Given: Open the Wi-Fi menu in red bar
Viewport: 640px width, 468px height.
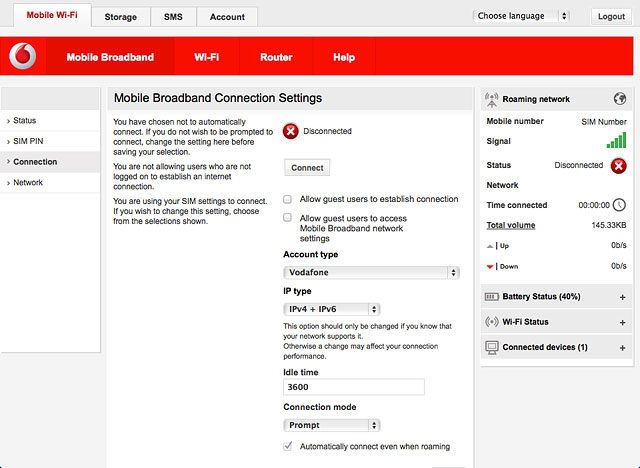Looking at the screenshot, I should [207, 57].
